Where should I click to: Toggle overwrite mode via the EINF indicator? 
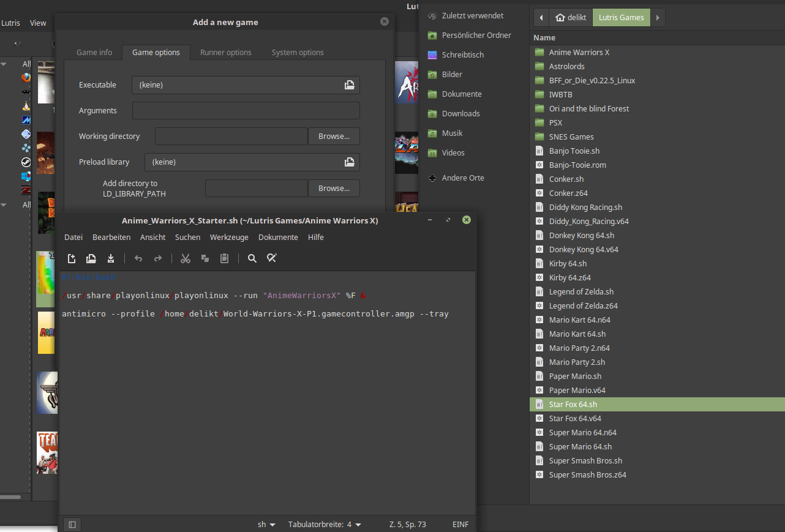pos(460,524)
